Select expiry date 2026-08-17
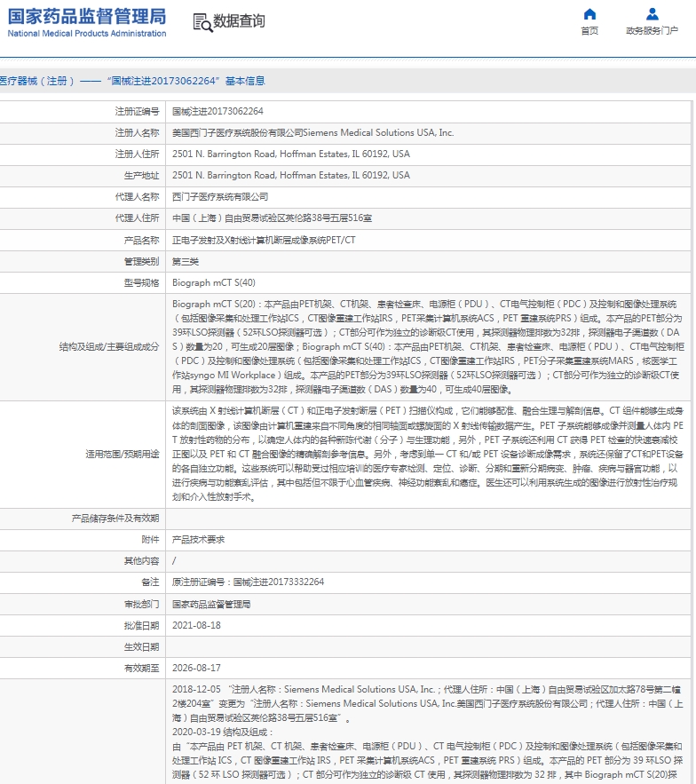The height and width of the screenshot is (784, 696). point(196,669)
